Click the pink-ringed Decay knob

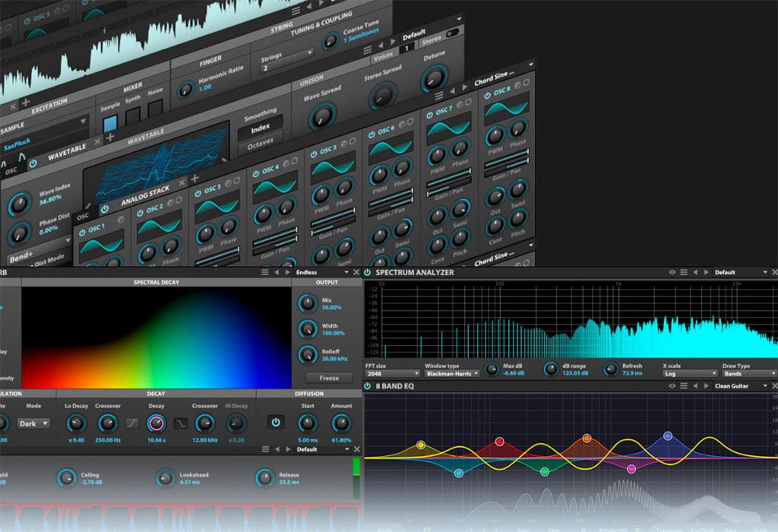point(157,423)
